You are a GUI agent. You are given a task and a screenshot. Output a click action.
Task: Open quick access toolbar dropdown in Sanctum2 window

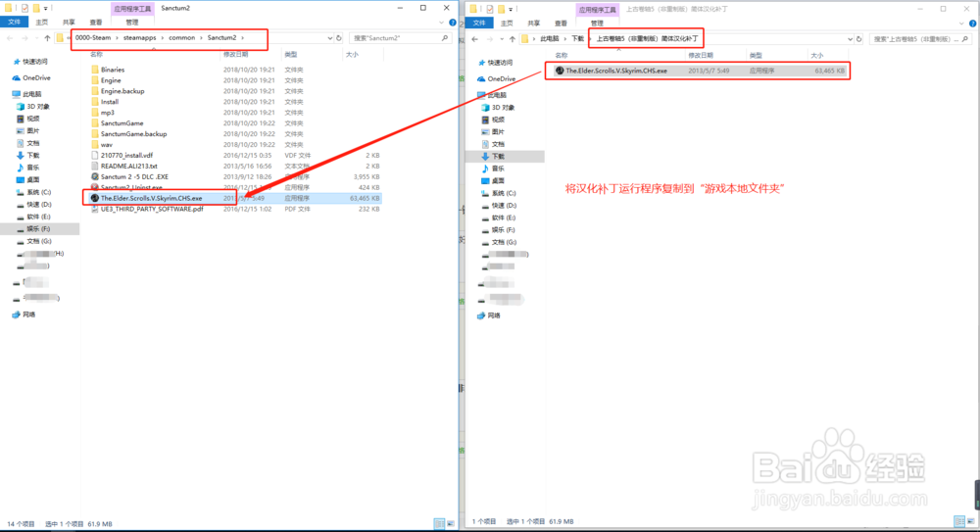click(46, 8)
